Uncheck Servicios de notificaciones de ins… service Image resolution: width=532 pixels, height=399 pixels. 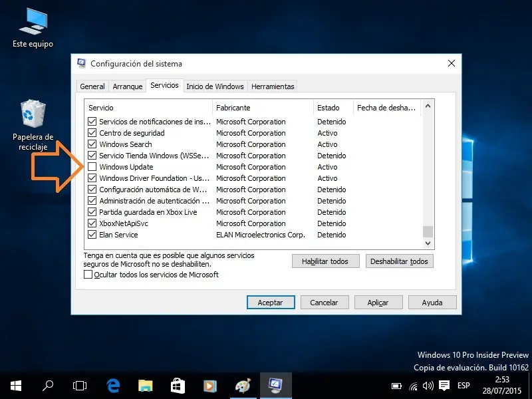92,122
